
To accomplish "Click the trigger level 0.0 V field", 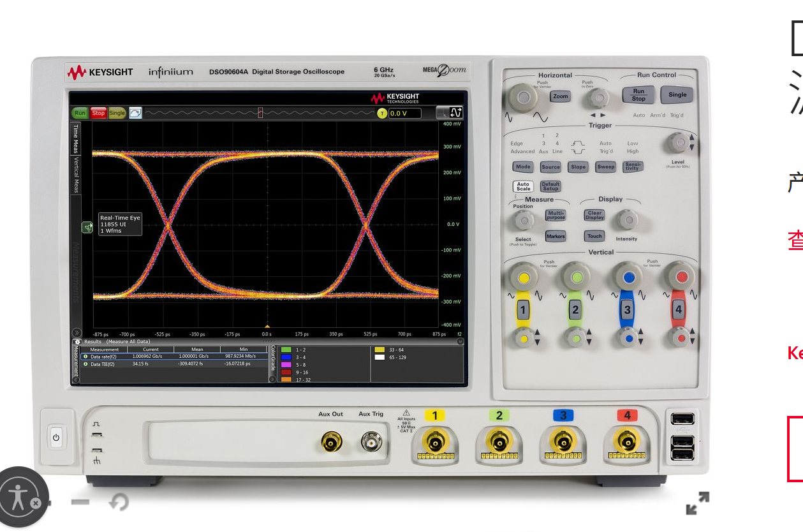I will point(405,114).
